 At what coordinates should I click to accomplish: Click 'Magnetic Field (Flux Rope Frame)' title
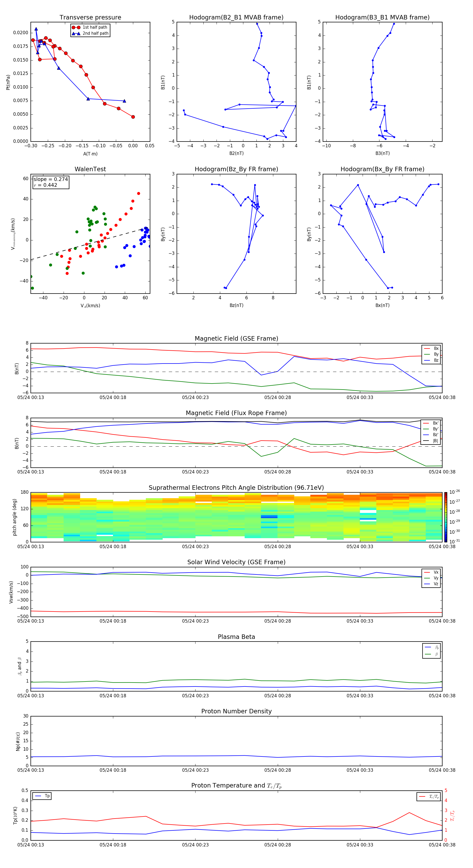coord(236,413)
